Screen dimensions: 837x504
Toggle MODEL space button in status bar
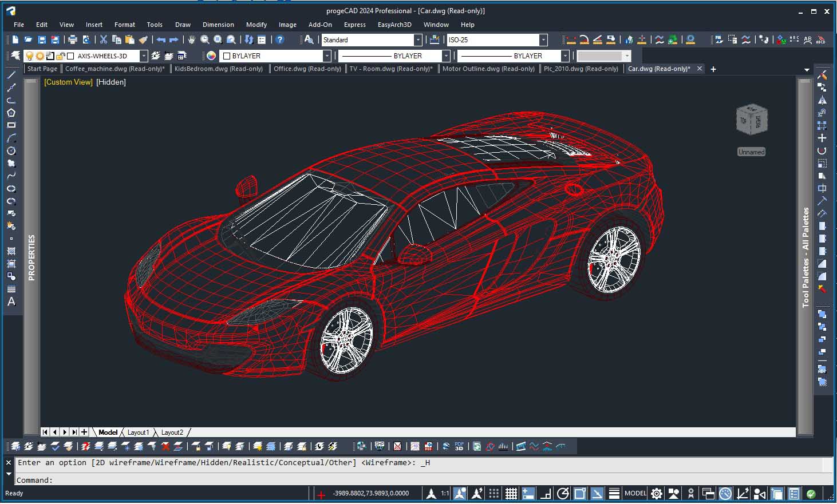coord(635,493)
